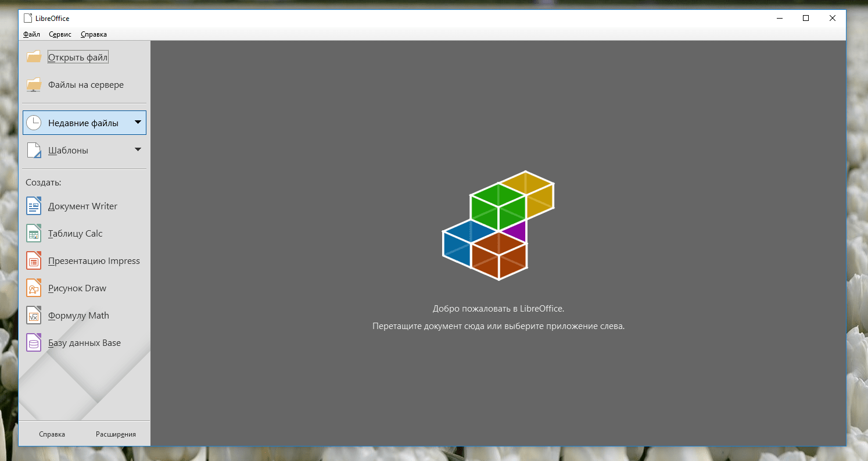Click the Calc spreadsheet icon
Screen dimensions: 868x461
pos(34,234)
